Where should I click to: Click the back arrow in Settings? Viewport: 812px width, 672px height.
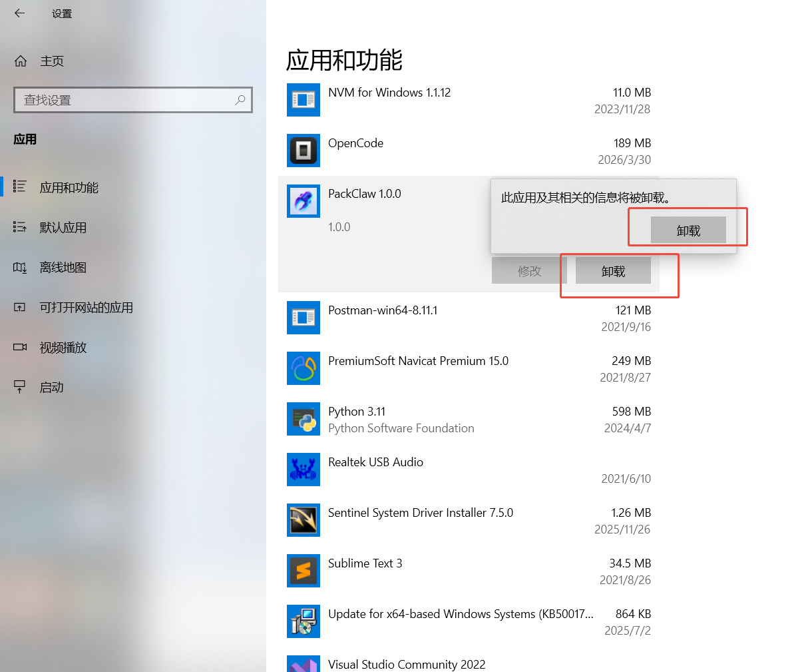point(19,13)
